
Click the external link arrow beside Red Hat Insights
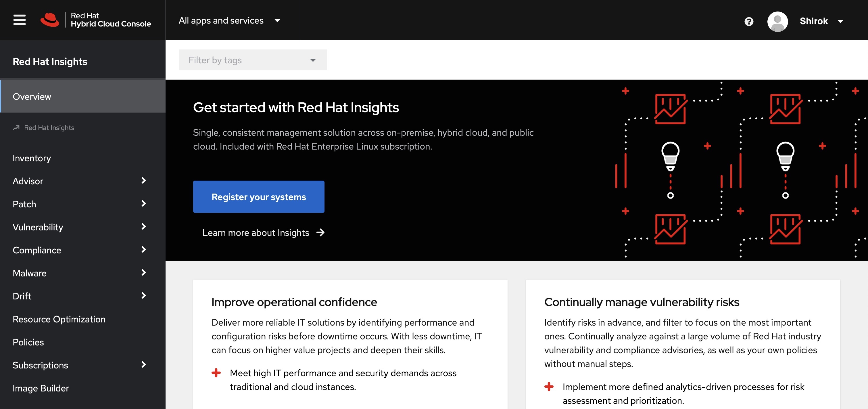16,127
